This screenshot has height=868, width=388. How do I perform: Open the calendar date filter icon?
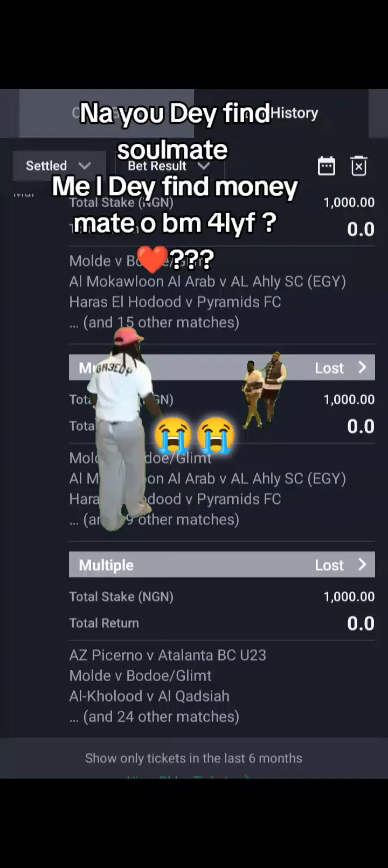[327, 166]
